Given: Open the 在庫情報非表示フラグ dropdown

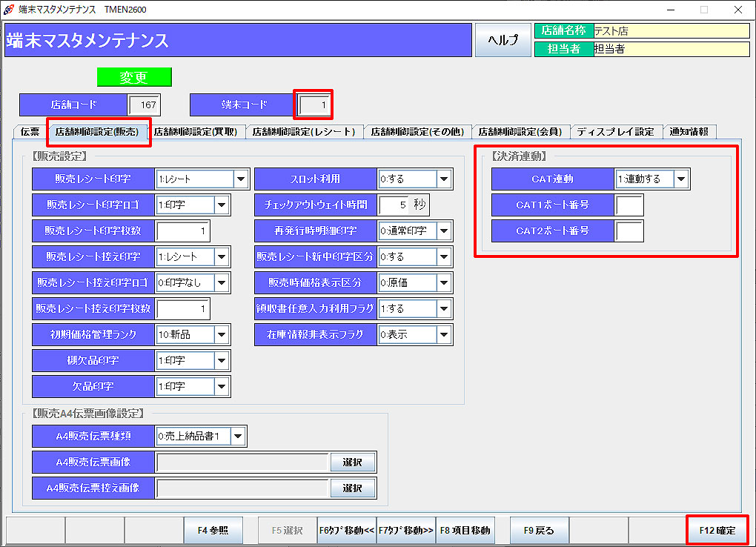Looking at the screenshot, I should coord(443,334).
